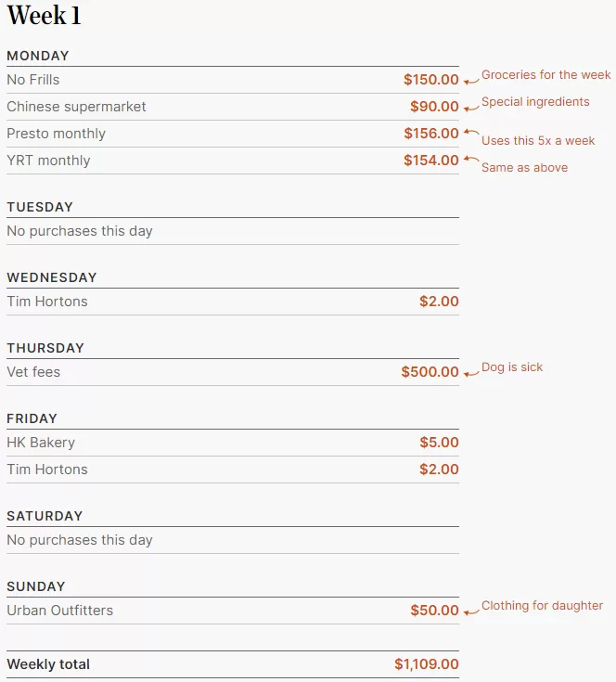Screen dimensions: 616x682
Task: Click the Uses this 5x a week note
Action: click(538, 140)
